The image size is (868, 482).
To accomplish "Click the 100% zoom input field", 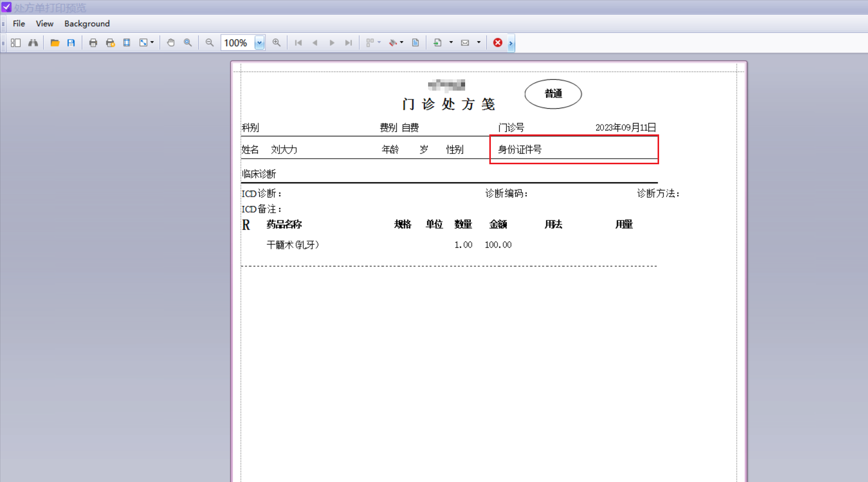I will coord(238,43).
